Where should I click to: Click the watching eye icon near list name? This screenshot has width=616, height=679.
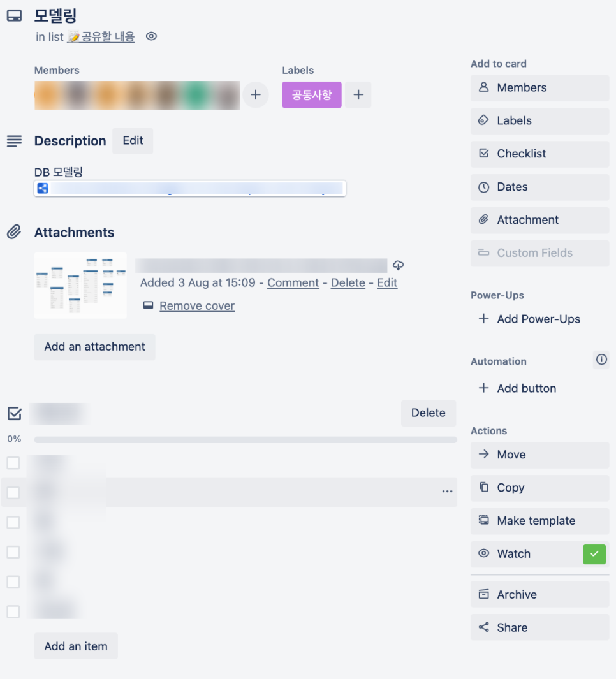(x=151, y=36)
